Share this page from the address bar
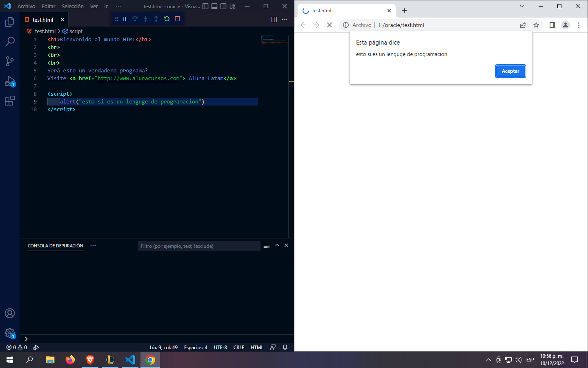 tap(523, 25)
